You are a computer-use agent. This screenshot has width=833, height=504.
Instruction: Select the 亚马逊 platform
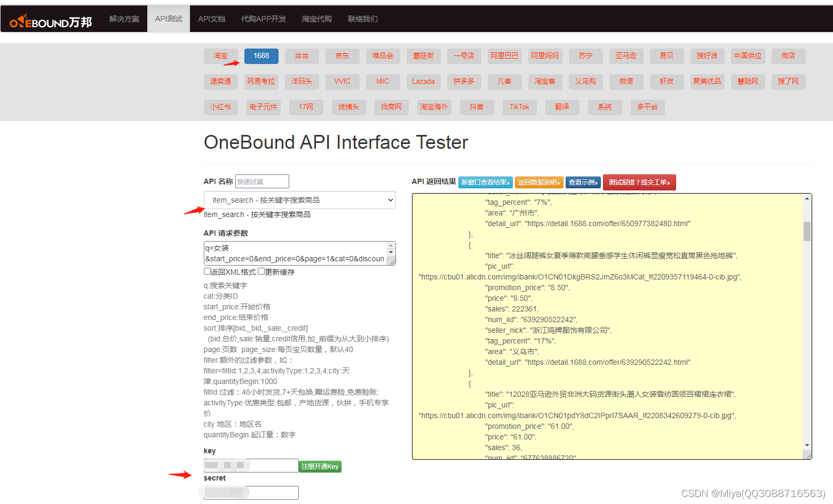coord(626,56)
